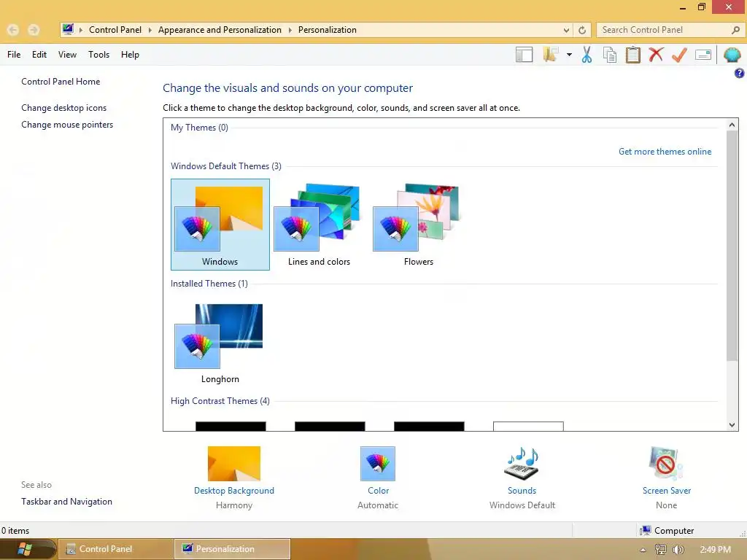Open Change desktop icons link
Image resolution: width=747 pixels, height=560 pixels.
pos(64,108)
